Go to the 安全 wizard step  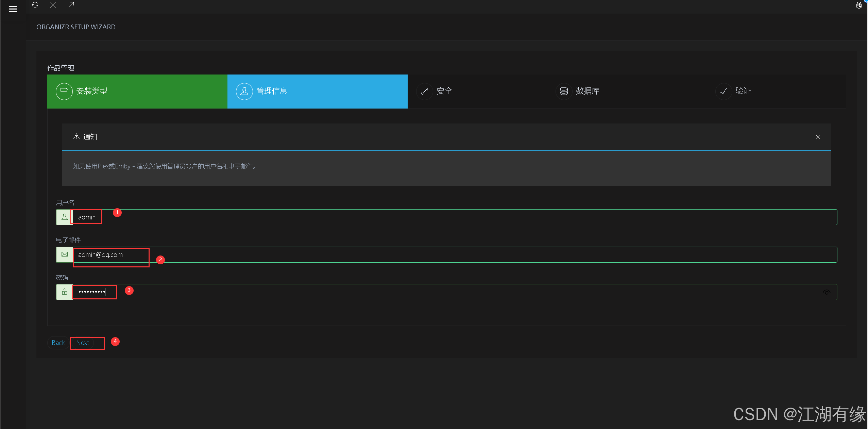pyautogui.click(x=444, y=91)
